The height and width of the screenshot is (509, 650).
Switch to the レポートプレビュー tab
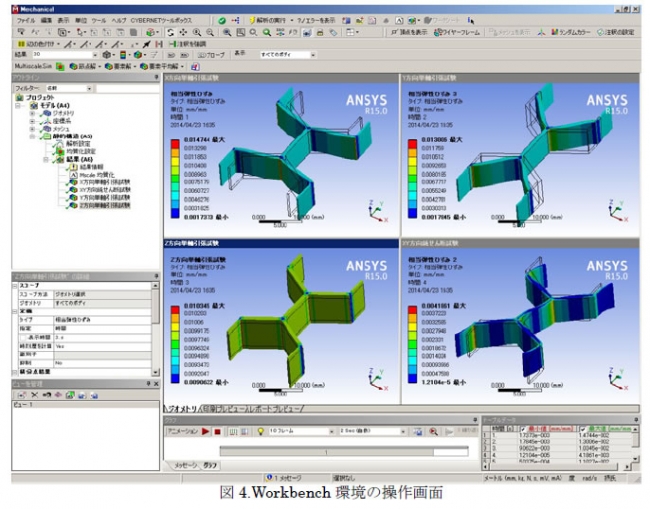[275, 409]
